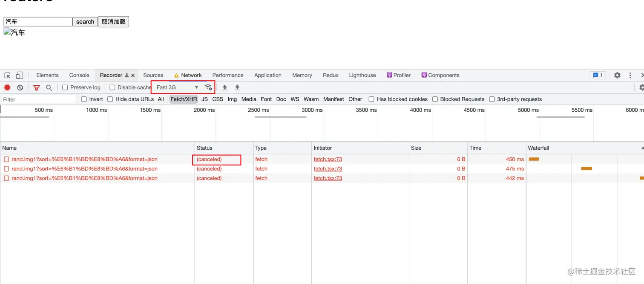The image size is (644, 284).
Task: Open DevTools settings gear
Action: pos(617,75)
